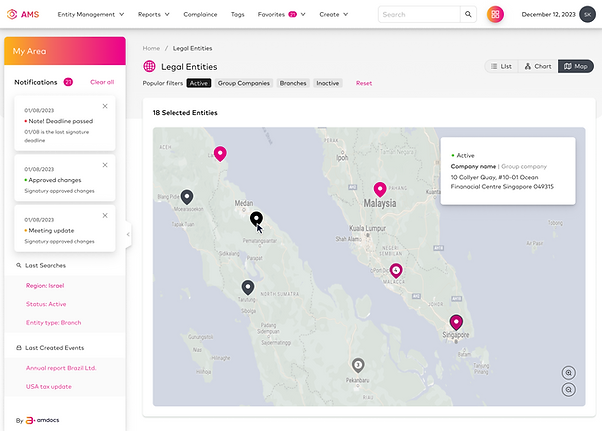
Task: Click the Company name in the popup
Action: (x=473, y=167)
